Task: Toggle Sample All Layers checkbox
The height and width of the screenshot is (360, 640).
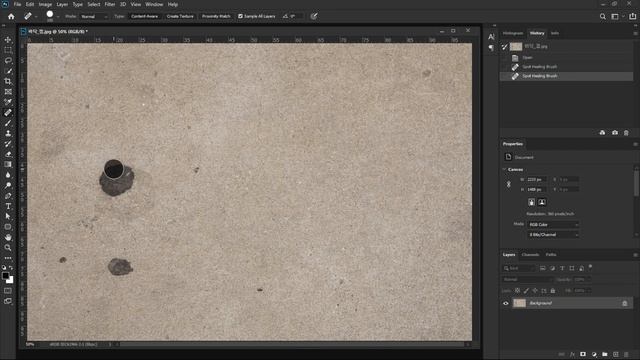Action: (240, 16)
